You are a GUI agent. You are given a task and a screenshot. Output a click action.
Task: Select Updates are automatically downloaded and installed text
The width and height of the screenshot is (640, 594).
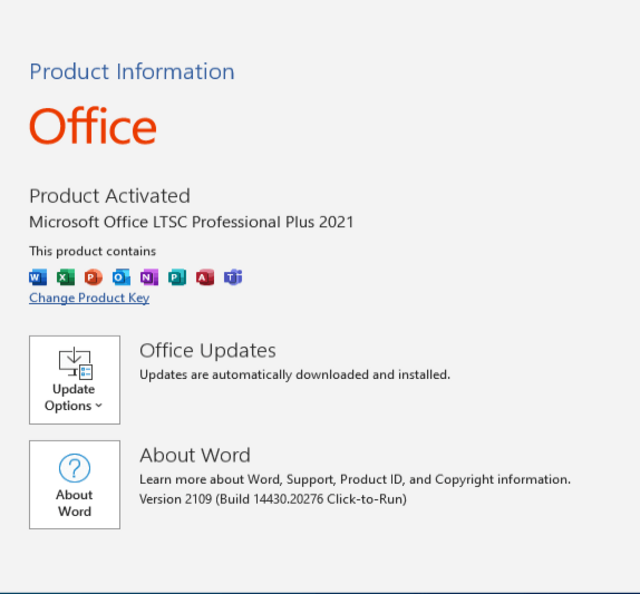point(295,375)
